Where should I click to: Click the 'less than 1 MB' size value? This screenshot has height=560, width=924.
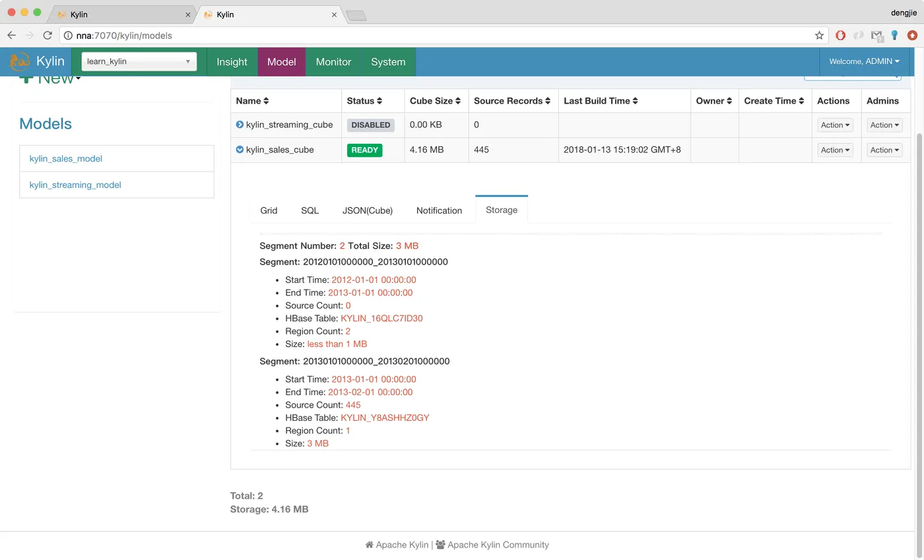click(337, 344)
